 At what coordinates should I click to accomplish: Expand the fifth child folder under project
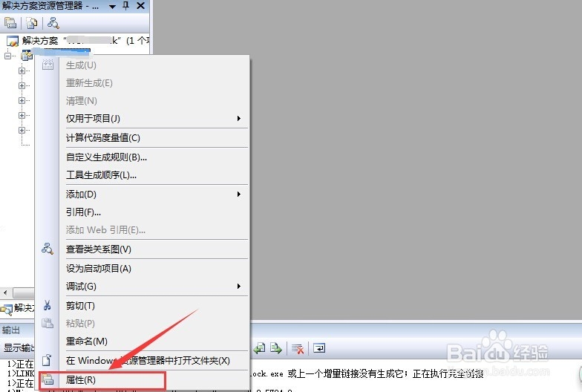22,130
